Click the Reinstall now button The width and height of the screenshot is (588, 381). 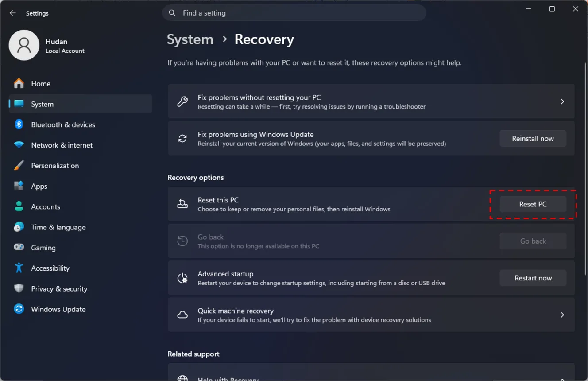533,139
